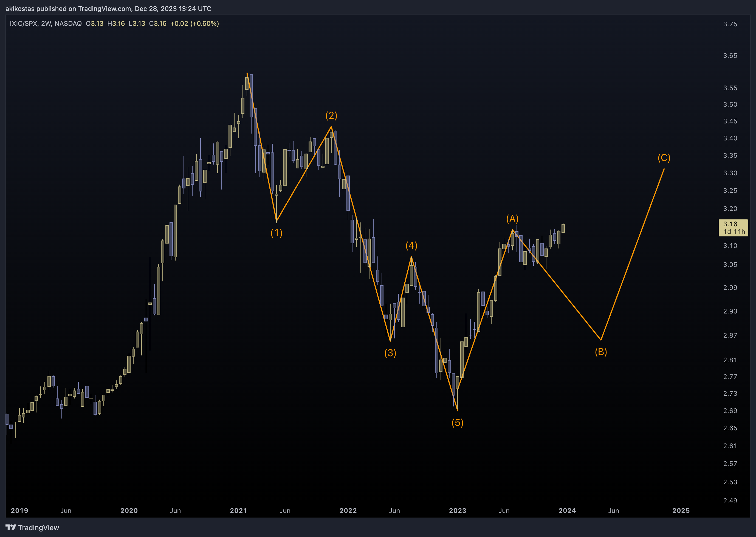Click the +0.02 (+0.60%) change value
Image resolution: width=756 pixels, height=537 pixels.
point(194,24)
